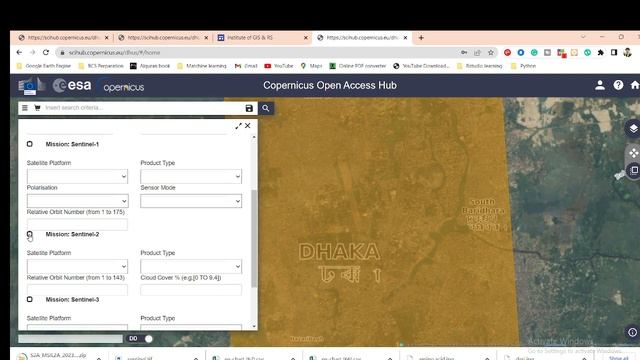Click the European Commission flag logo
This screenshot has height=360, width=640.
(x=31, y=86)
